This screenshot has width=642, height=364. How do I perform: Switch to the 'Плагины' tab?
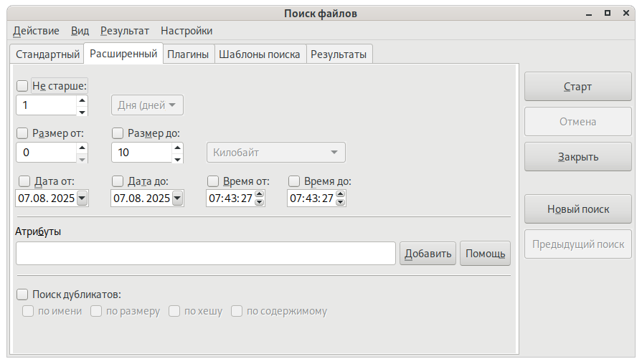pos(188,54)
